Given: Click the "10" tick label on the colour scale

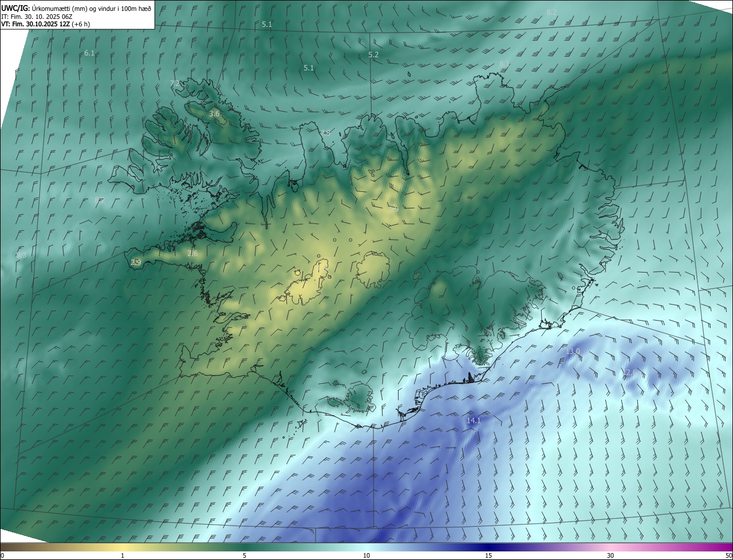Looking at the screenshot, I should coord(366,555).
